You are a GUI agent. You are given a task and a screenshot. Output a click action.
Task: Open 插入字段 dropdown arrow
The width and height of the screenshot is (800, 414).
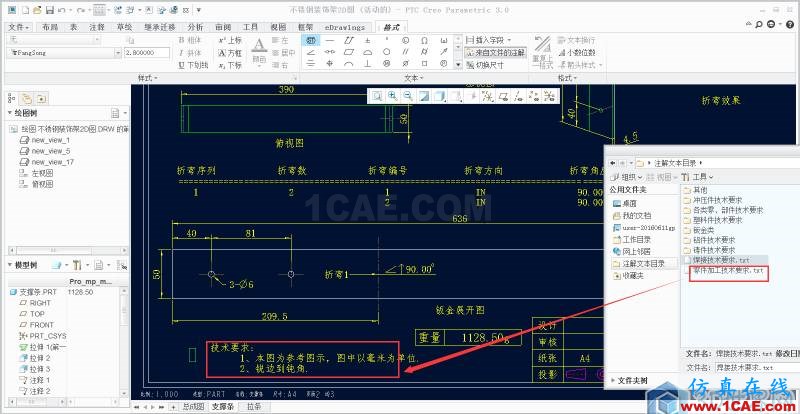(x=509, y=40)
